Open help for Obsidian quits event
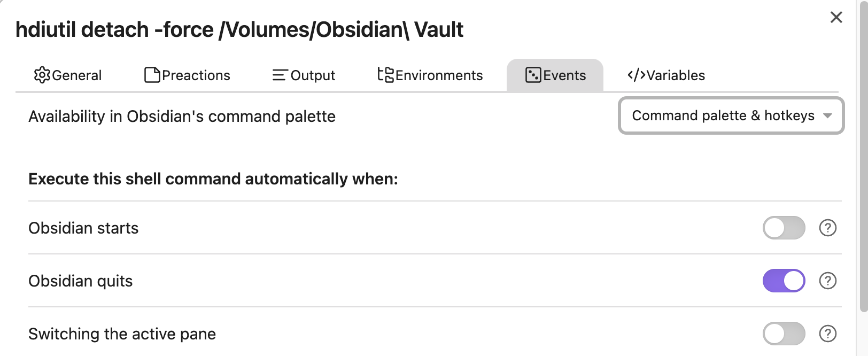The image size is (868, 356). 827,281
